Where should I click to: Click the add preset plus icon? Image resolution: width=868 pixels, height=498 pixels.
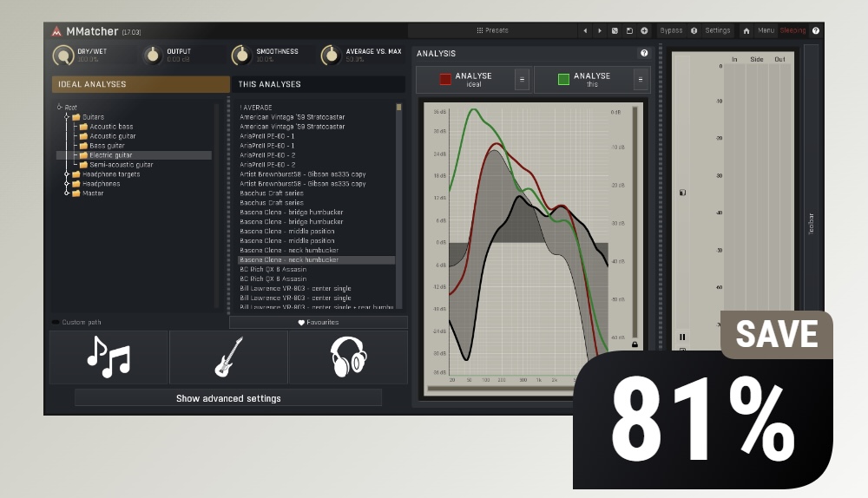pyautogui.click(x=644, y=31)
